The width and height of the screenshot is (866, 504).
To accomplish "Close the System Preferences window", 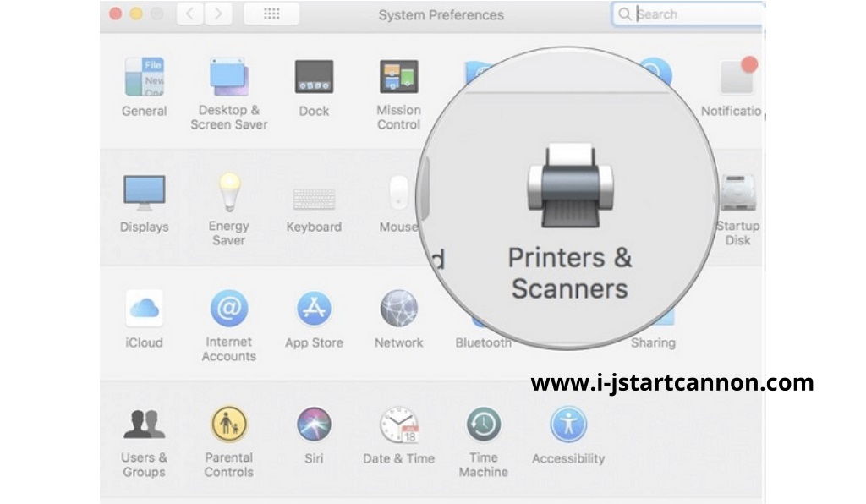I will pos(115,14).
